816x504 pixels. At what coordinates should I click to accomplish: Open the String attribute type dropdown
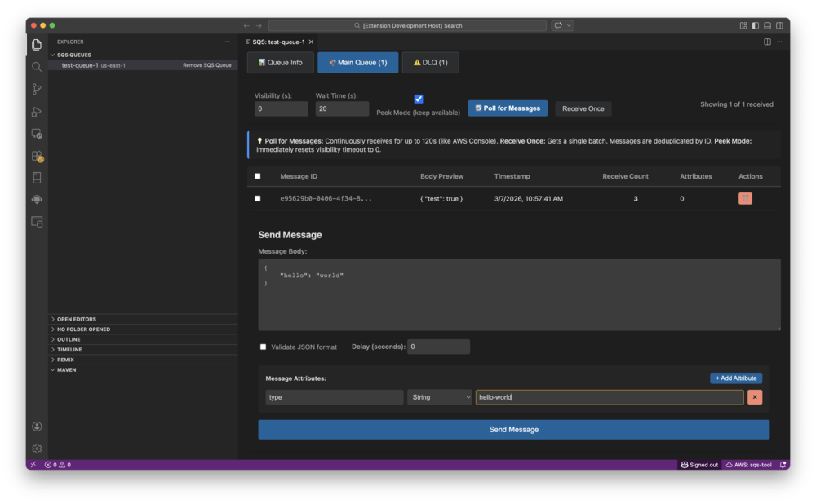tap(439, 397)
